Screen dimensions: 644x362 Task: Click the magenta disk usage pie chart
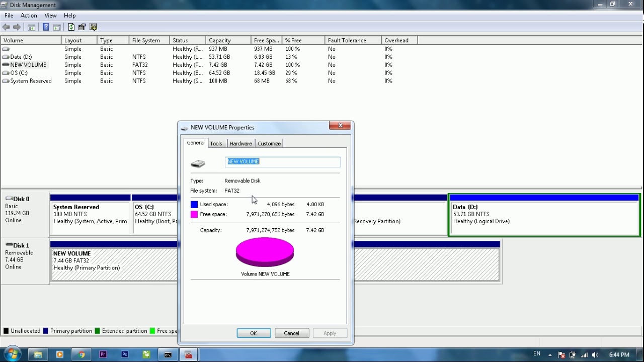(265, 252)
